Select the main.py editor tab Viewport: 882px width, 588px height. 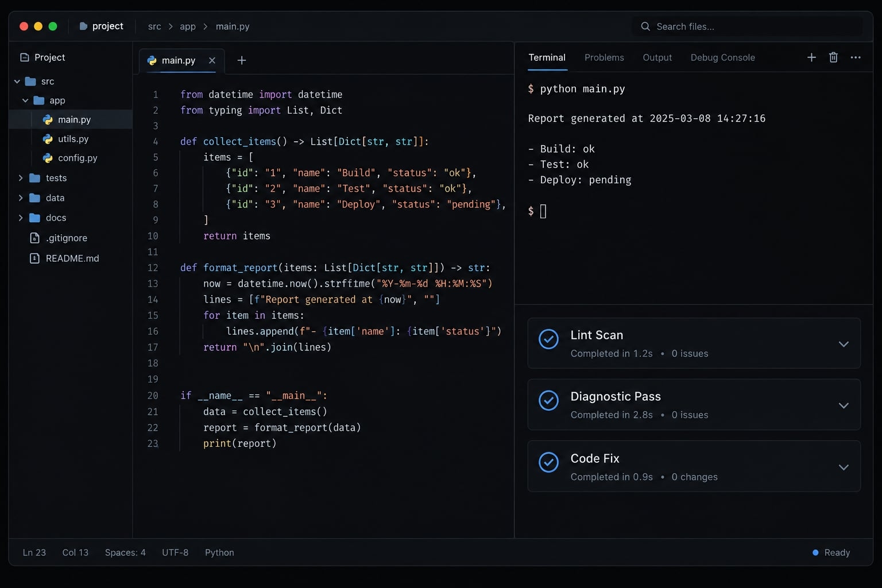point(181,60)
